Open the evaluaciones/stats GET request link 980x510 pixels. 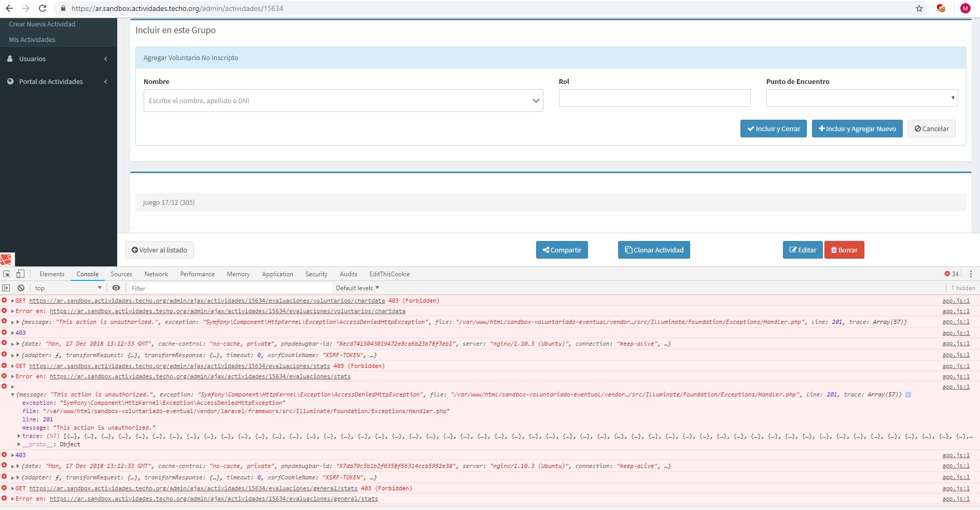coord(179,366)
